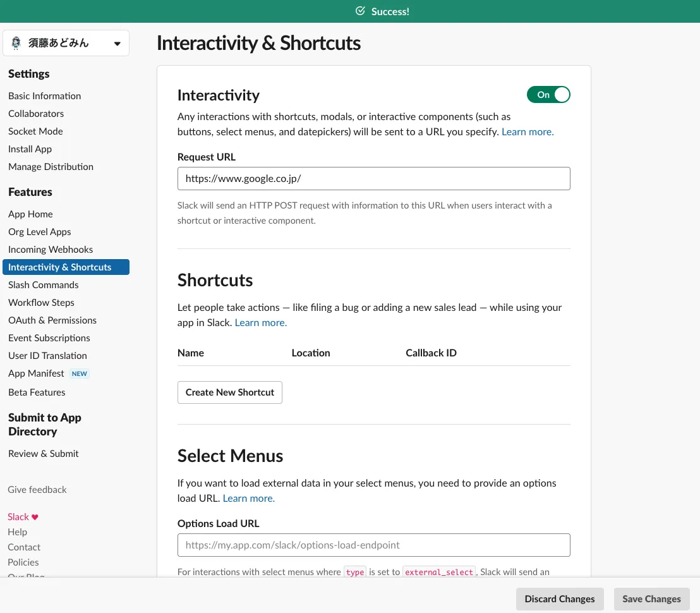Click the Success checkmark icon in banner
700x613 pixels.
360,11
